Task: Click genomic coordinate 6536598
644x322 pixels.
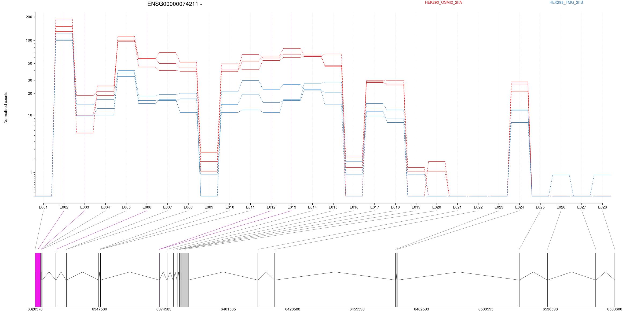Action: [x=550, y=309]
